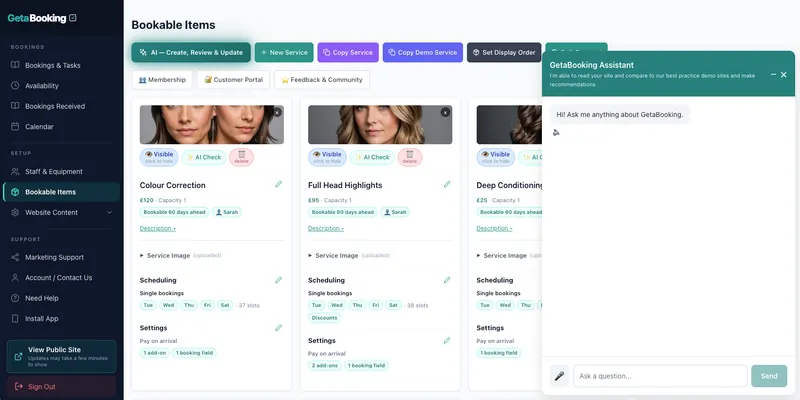Screen dimensions: 800x400
Task: Click AI — Create, Review & Update
Action: click(x=191, y=53)
